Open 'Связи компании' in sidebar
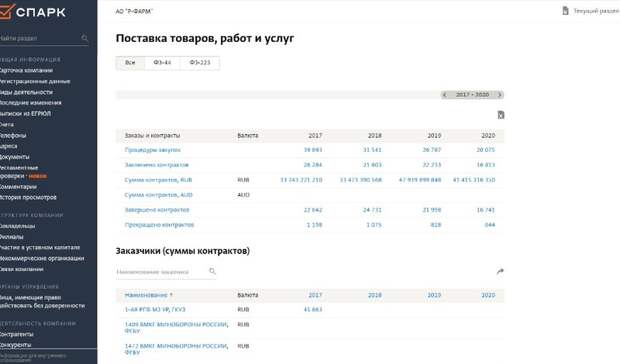Screen dimensions: 620x364 coord(22,269)
